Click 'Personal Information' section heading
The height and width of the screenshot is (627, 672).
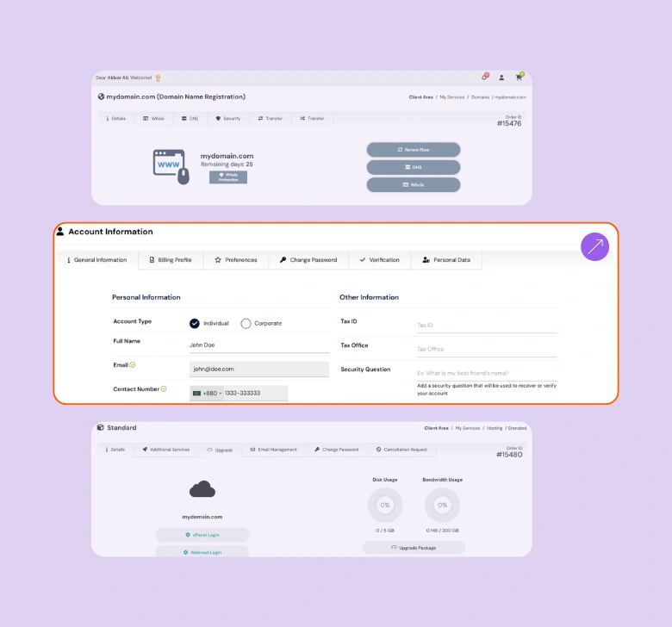[146, 297]
